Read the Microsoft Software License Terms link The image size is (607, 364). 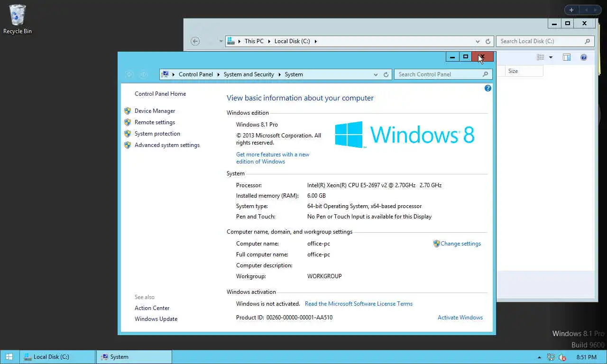(359, 304)
